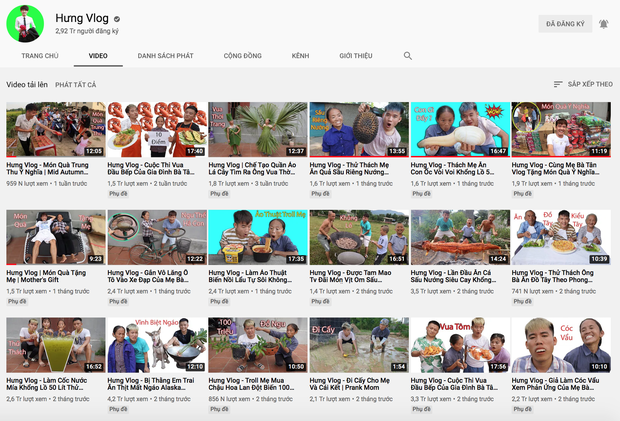The width and height of the screenshot is (620, 421).
Task: Play the 13:55 durian challenge video thumbnail
Action: point(358,130)
